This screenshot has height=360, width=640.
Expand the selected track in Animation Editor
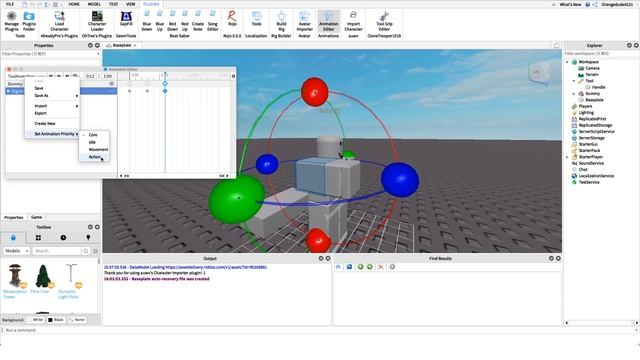(8, 91)
